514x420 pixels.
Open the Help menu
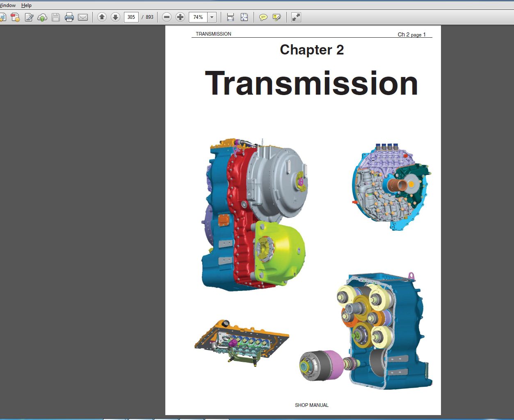coord(26,5)
